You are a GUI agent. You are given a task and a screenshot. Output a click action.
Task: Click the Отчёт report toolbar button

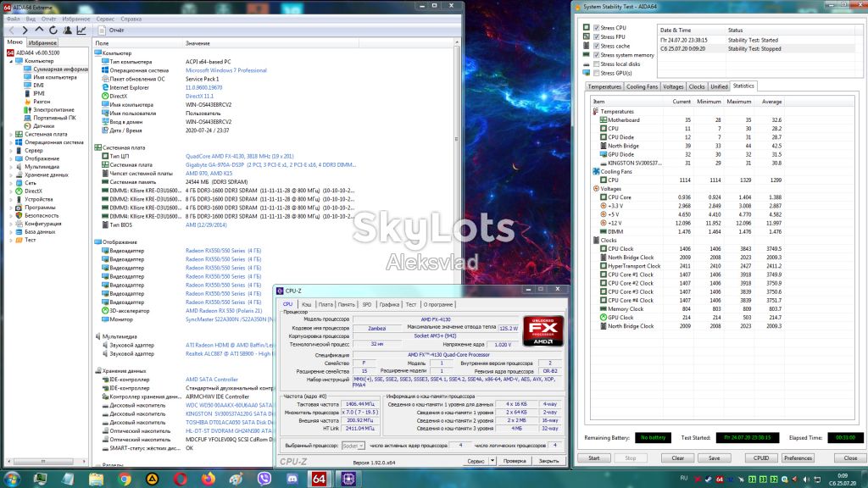[111, 30]
